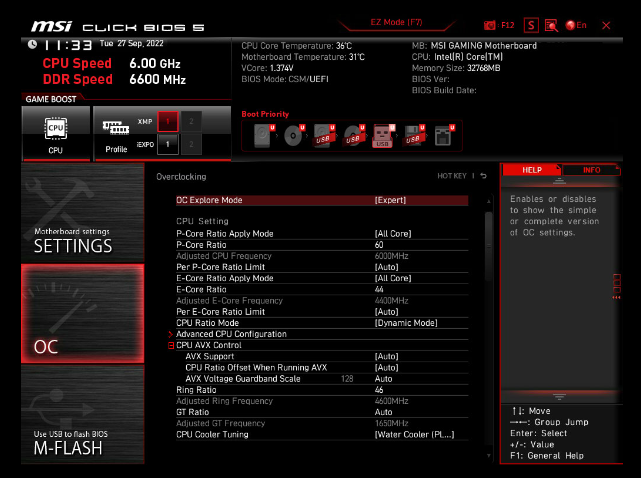Image resolution: width=641 pixels, height=478 pixels.
Task: Switch to the HELP tab
Action: (531, 170)
